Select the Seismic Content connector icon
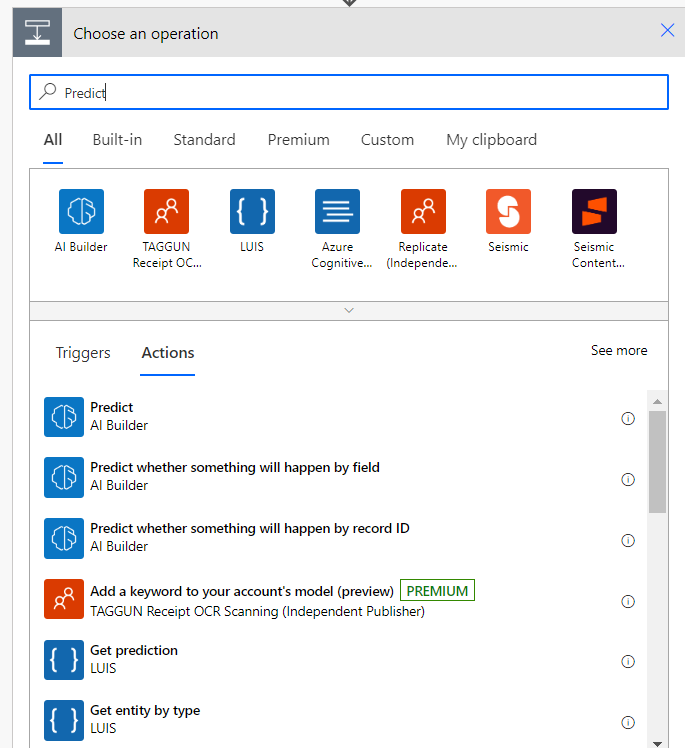This screenshot has width=685, height=748. pyautogui.click(x=594, y=211)
